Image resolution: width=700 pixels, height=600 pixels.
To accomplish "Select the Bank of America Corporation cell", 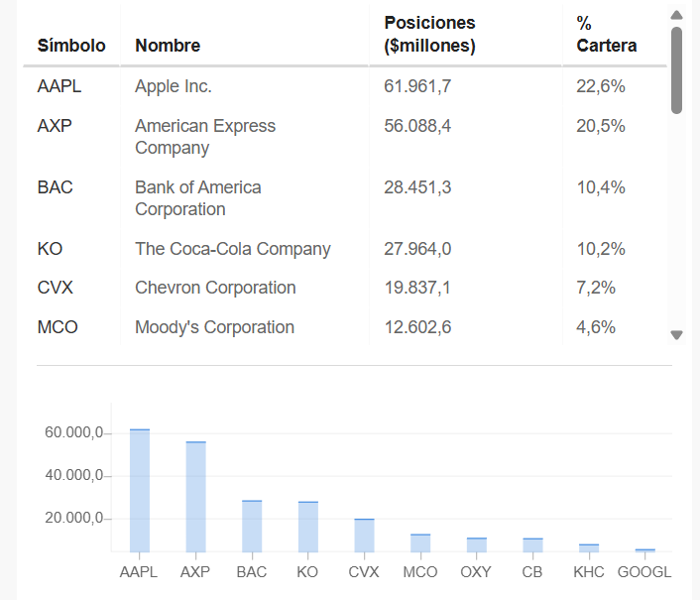I will [198, 198].
